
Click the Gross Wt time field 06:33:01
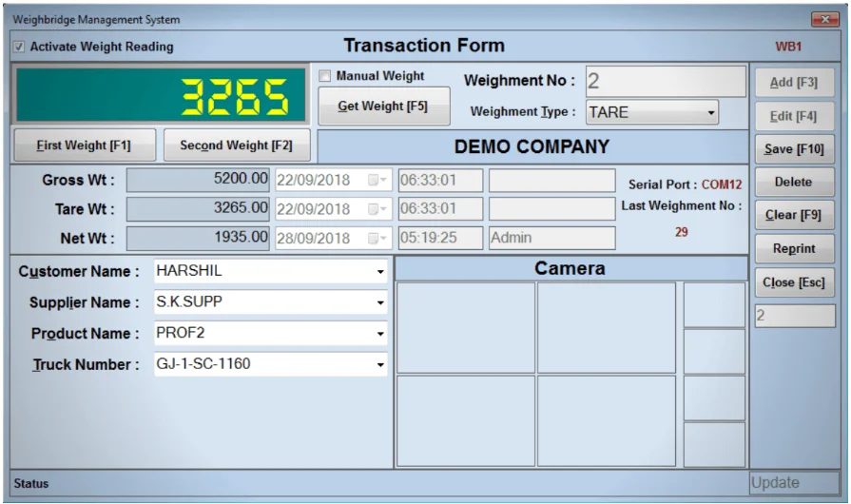[440, 180]
